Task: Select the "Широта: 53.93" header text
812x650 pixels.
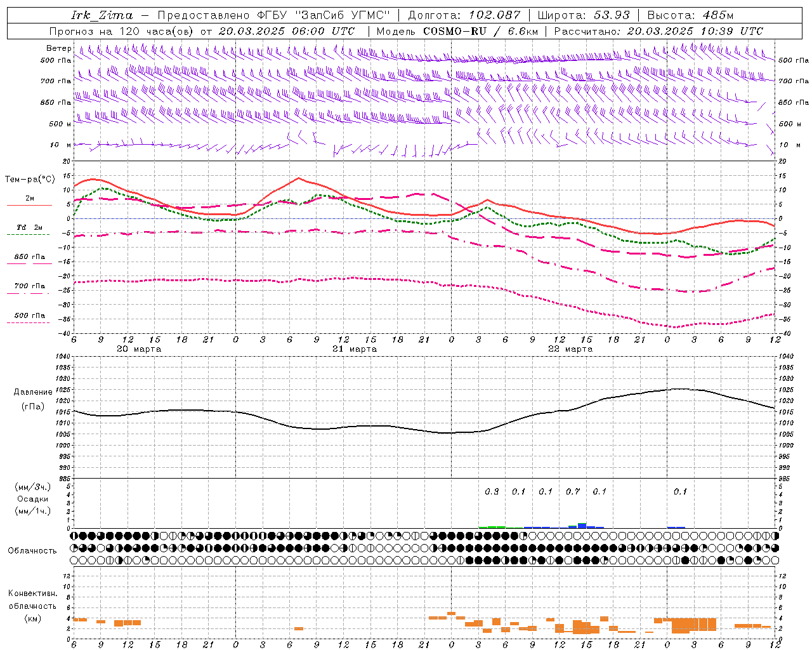Action: (x=584, y=15)
